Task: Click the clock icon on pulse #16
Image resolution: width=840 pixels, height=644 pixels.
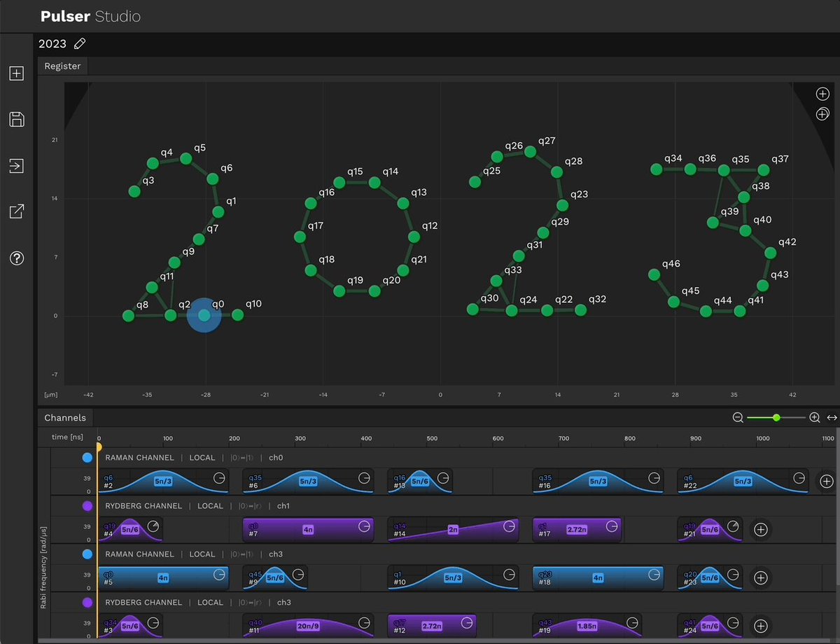Action: tap(654, 477)
